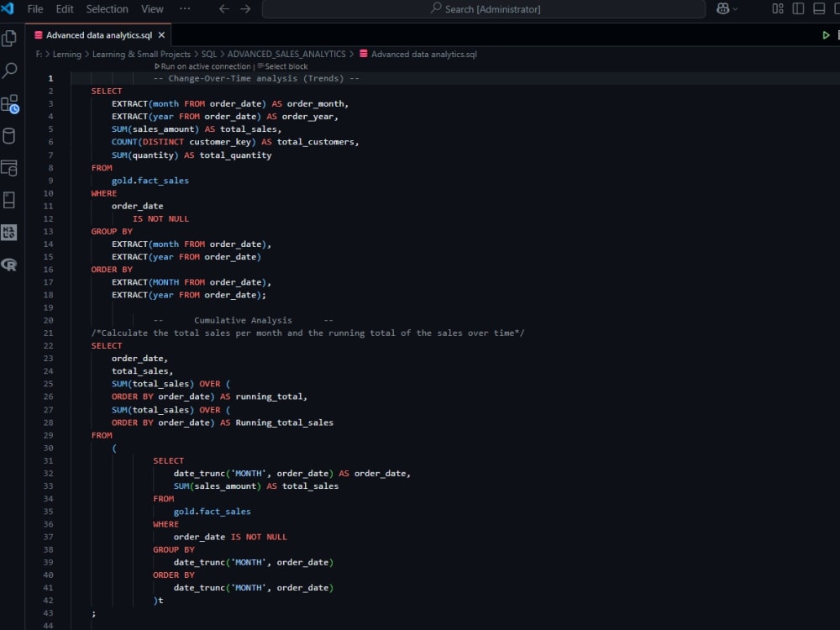This screenshot has height=630, width=840.
Task: Click the SQL breadcrumb segment
Action: pos(209,54)
